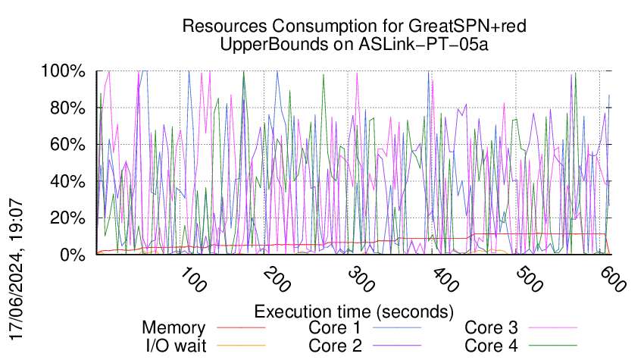
Task: Click the Core 2 legend label
Action: click(335, 346)
